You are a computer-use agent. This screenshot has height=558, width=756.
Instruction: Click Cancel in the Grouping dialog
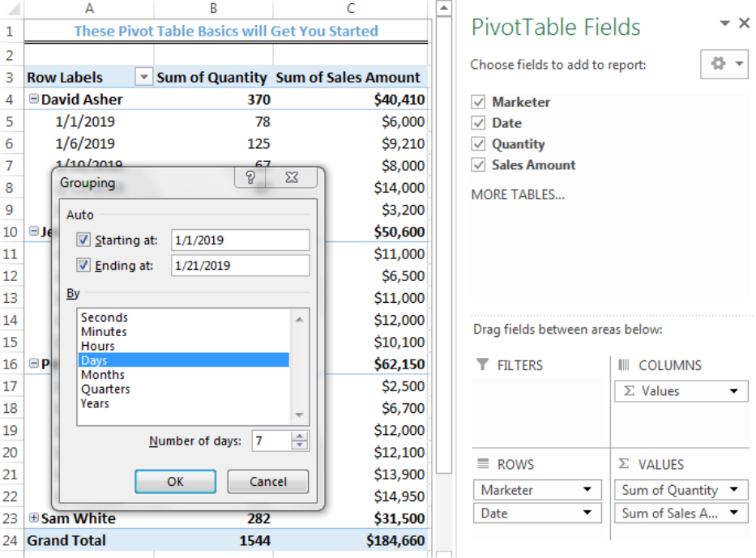click(268, 481)
